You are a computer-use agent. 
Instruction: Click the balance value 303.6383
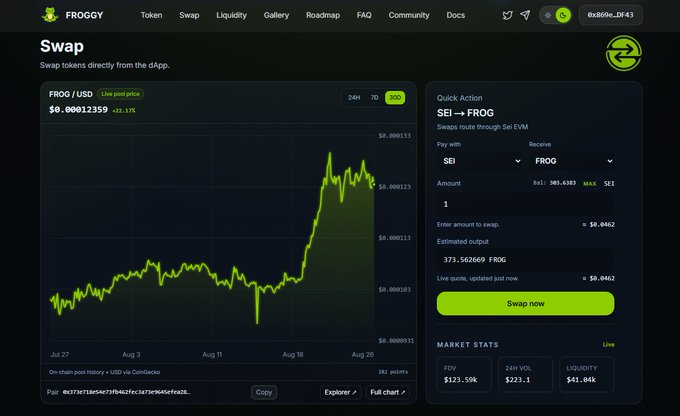[562, 183]
